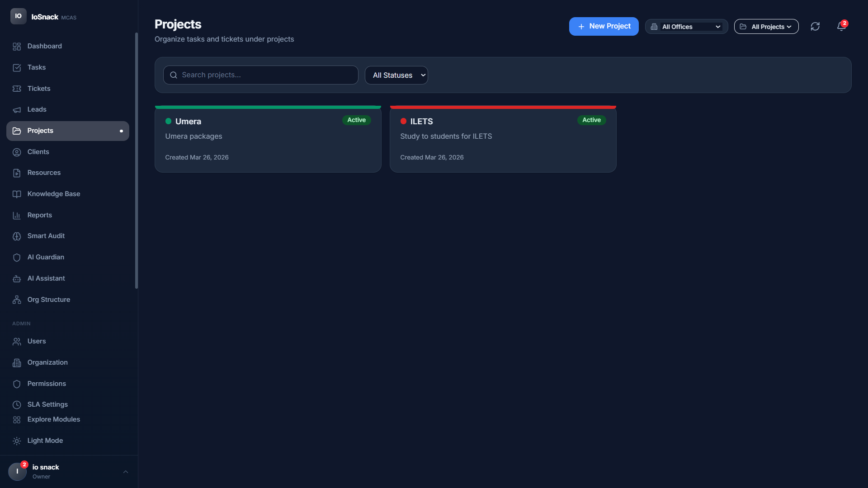Click the Org Structure hierarchy icon

pos(17,300)
